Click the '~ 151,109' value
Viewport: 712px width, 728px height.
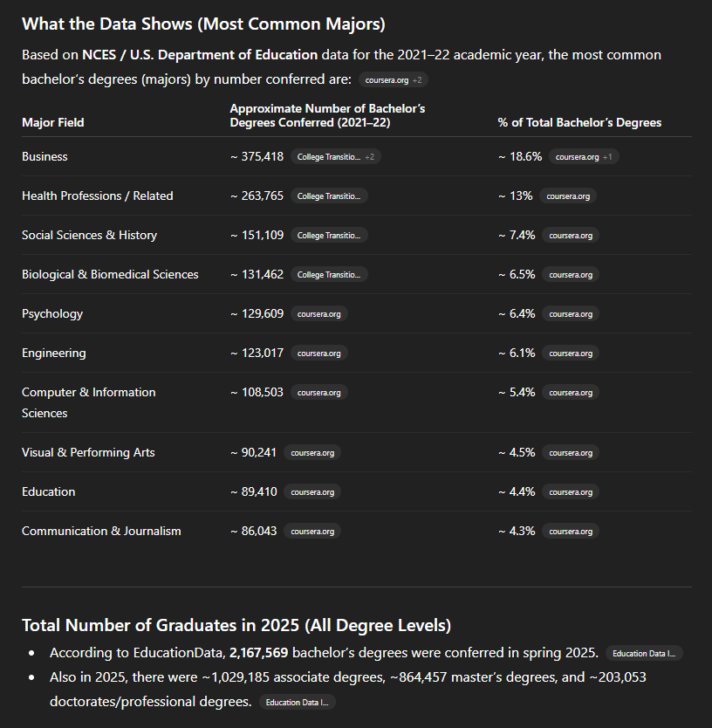(x=257, y=235)
